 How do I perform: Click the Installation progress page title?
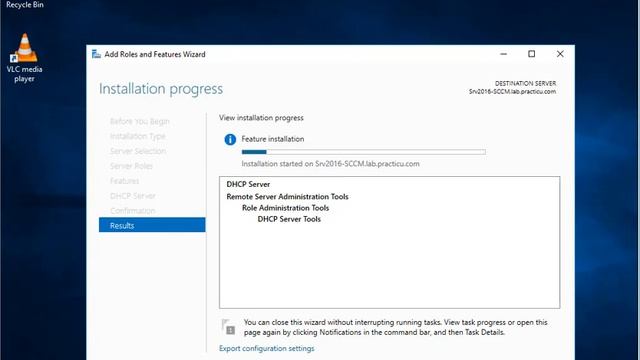tap(161, 89)
